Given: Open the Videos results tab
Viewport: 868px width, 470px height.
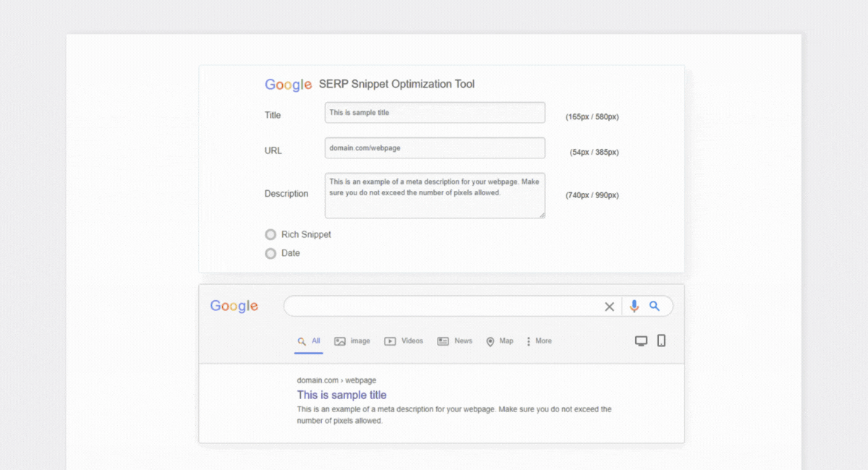Looking at the screenshot, I should pos(404,341).
